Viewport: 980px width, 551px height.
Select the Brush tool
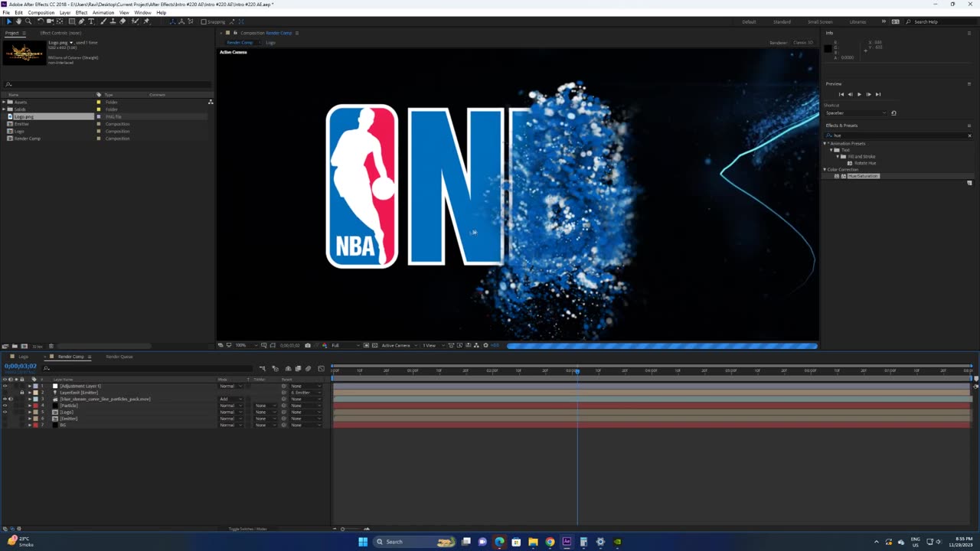tap(103, 21)
